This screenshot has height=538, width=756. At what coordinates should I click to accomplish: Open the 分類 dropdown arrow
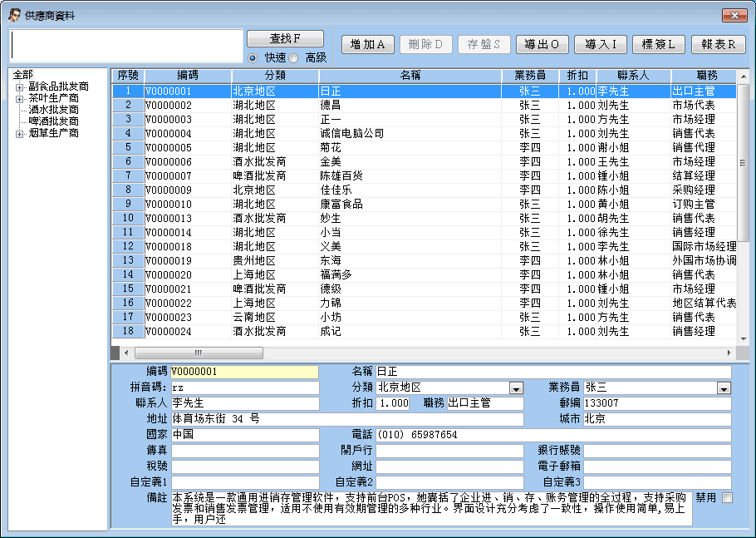(x=516, y=388)
